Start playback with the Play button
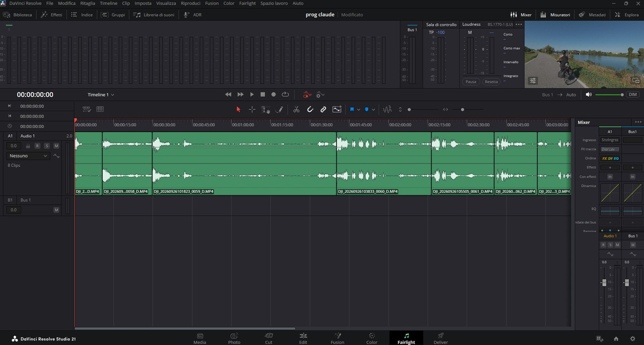The width and height of the screenshot is (644, 345). point(252,95)
